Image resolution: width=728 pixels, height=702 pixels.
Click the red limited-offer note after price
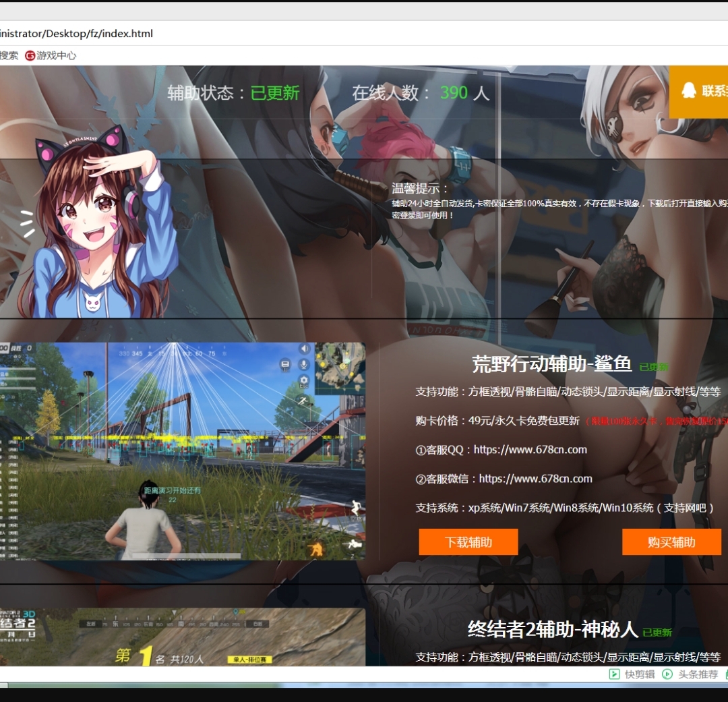pos(656,421)
